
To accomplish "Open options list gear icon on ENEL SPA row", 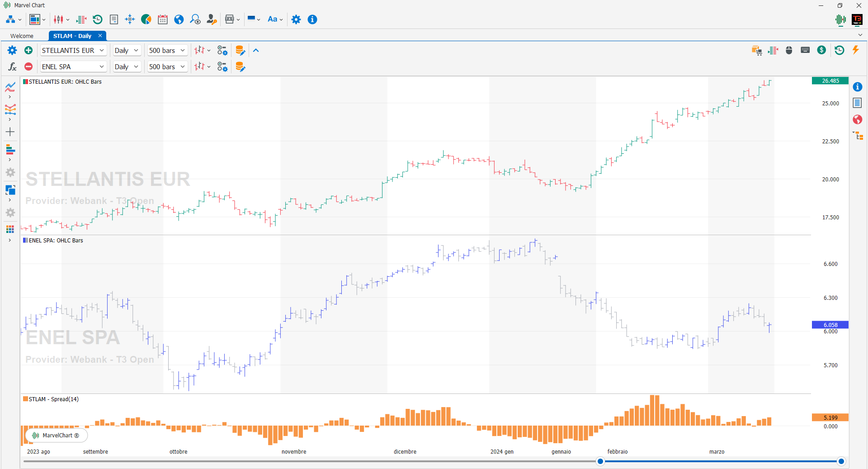I will pyautogui.click(x=222, y=66).
